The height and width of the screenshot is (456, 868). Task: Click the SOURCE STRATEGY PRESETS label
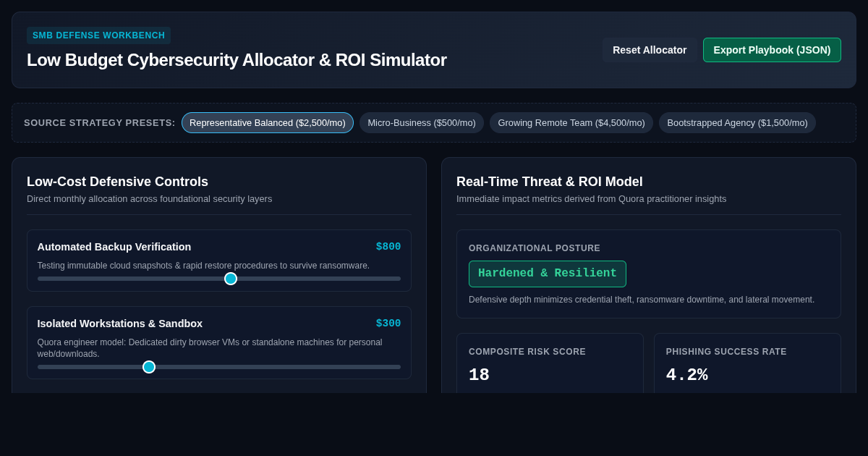point(100,123)
